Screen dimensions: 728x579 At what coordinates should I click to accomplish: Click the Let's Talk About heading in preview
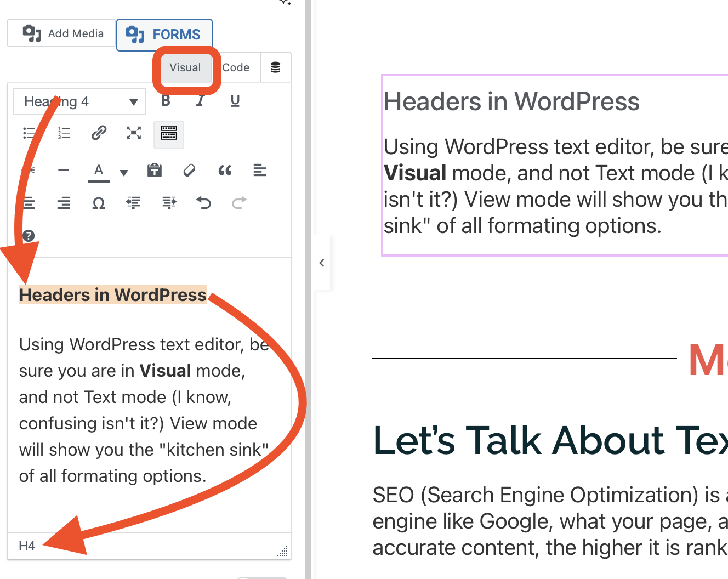[x=550, y=440]
